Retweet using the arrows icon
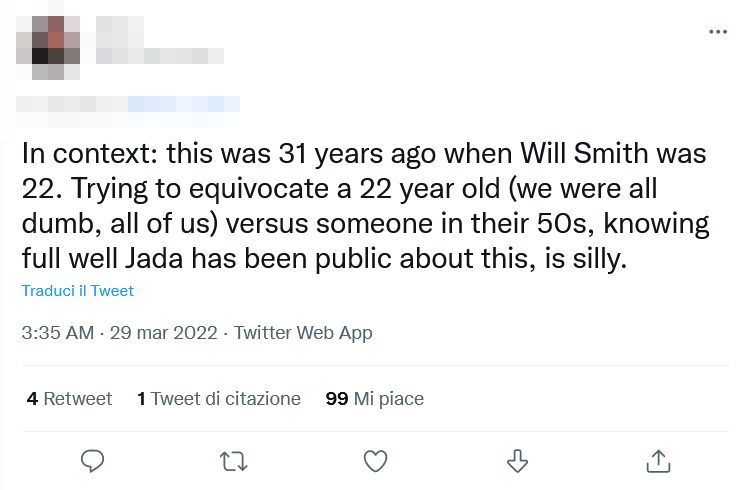The image size is (748, 490). pos(234,460)
